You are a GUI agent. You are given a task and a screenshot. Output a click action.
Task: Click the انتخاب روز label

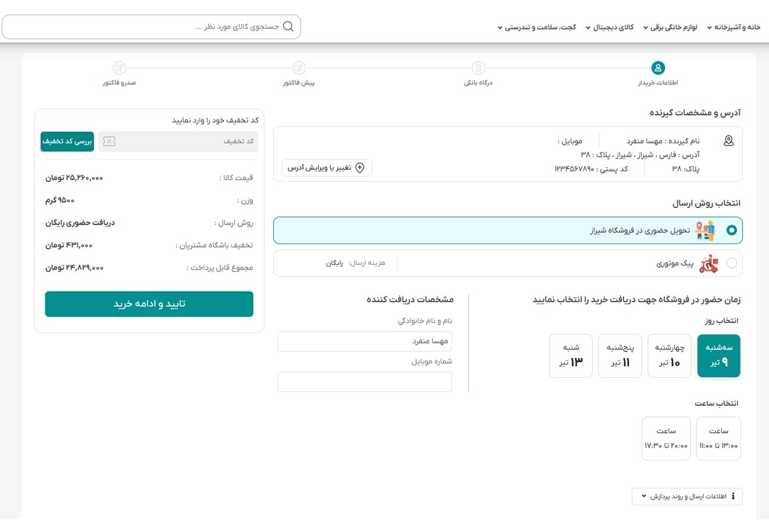(720, 321)
